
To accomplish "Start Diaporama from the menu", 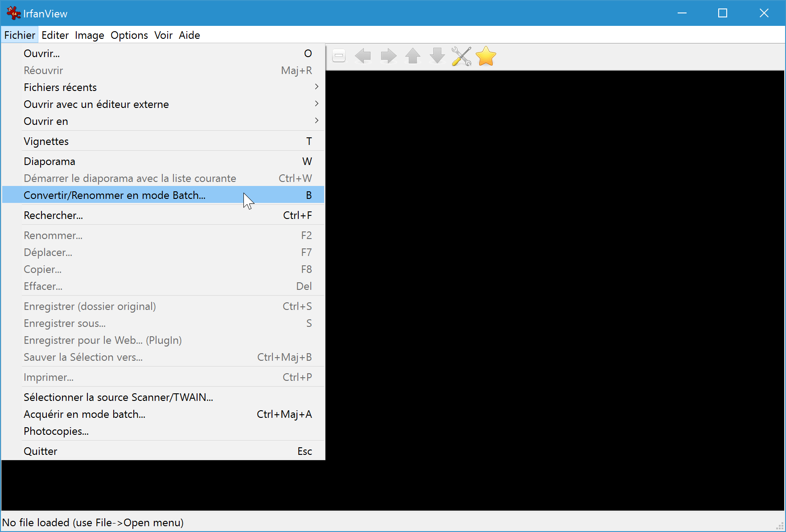I will [x=163, y=161].
